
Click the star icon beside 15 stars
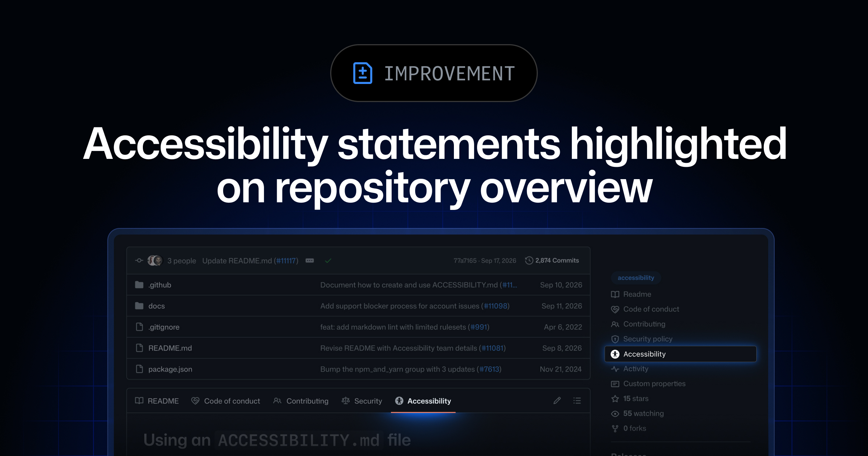615,398
